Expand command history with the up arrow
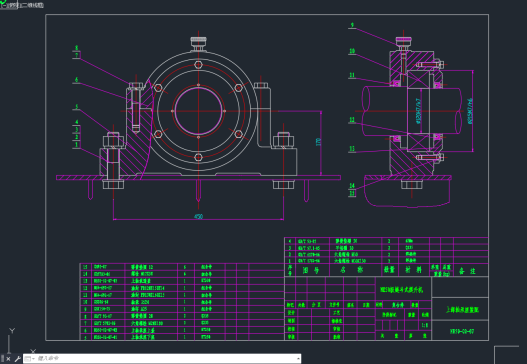The image size is (527, 364). tap(298, 359)
